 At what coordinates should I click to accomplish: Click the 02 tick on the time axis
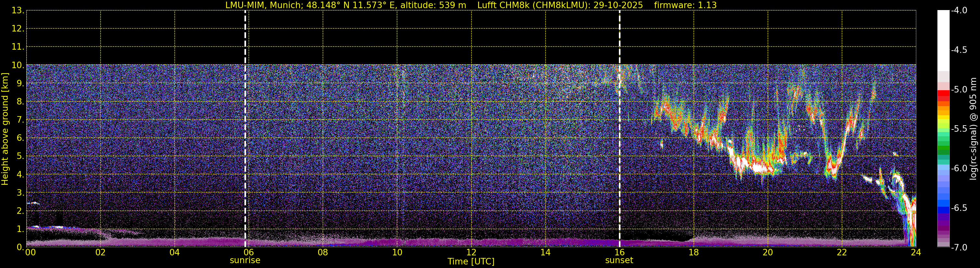click(x=100, y=252)
